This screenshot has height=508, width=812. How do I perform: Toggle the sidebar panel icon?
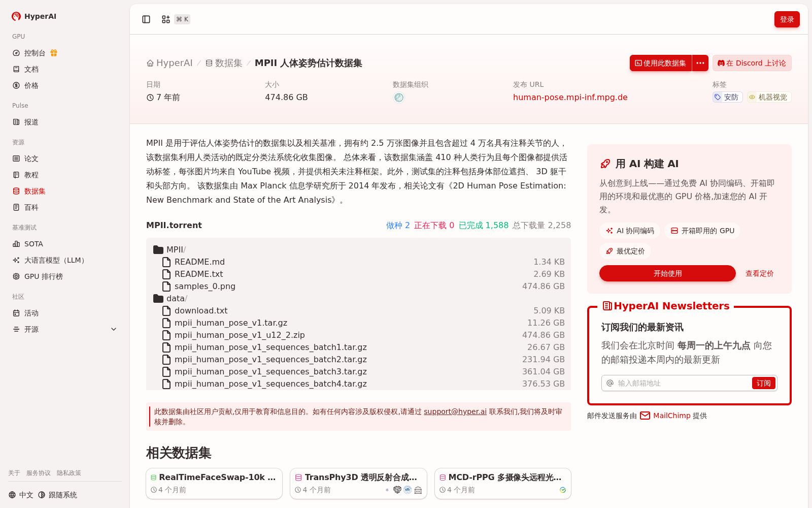click(x=146, y=19)
